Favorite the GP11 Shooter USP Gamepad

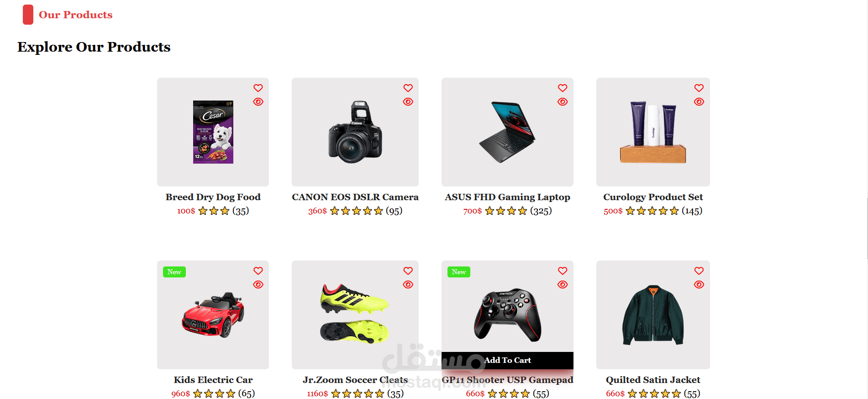tap(563, 271)
